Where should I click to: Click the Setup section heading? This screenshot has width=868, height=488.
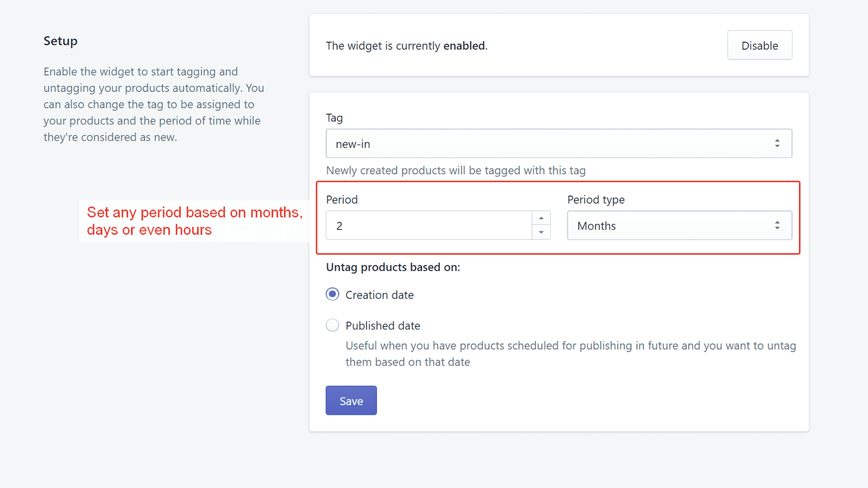60,41
